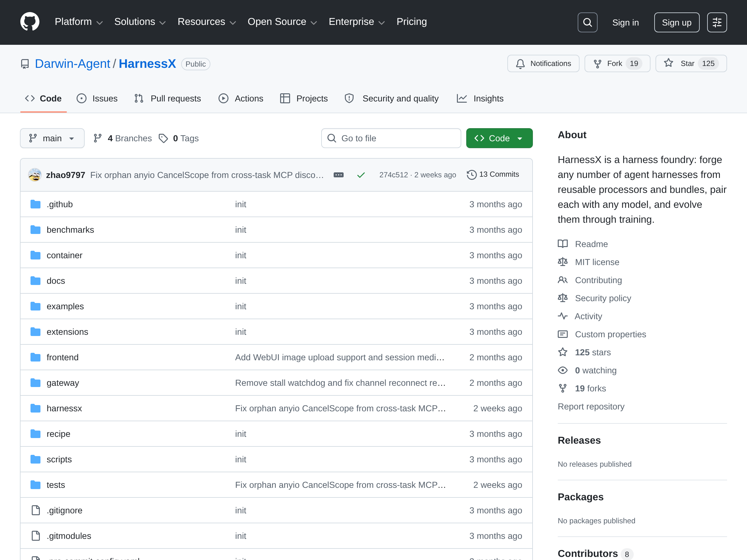
Task: Open the appearance settings icon button
Action: tap(716, 22)
